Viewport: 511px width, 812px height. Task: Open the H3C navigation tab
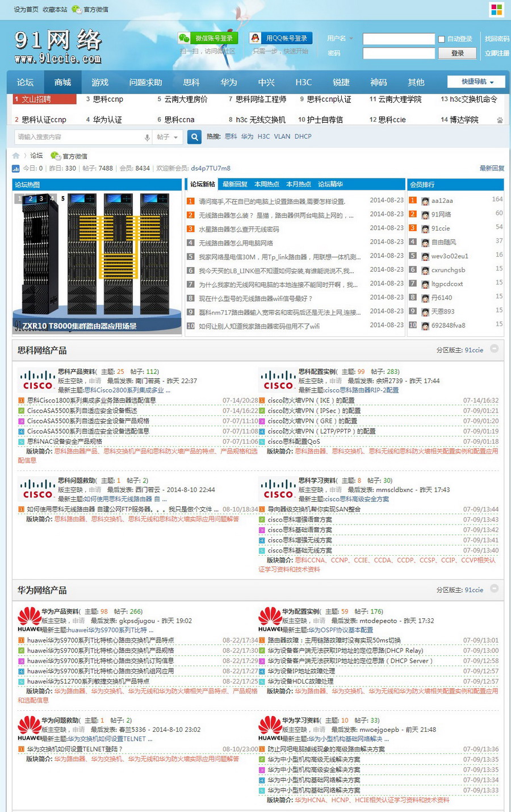point(304,82)
